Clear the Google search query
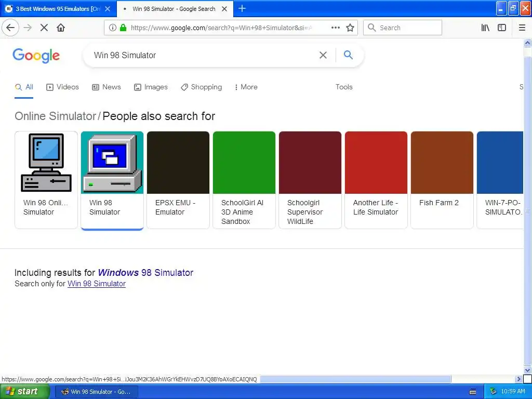This screenshot has height=399, width=532. pos(323,55)
